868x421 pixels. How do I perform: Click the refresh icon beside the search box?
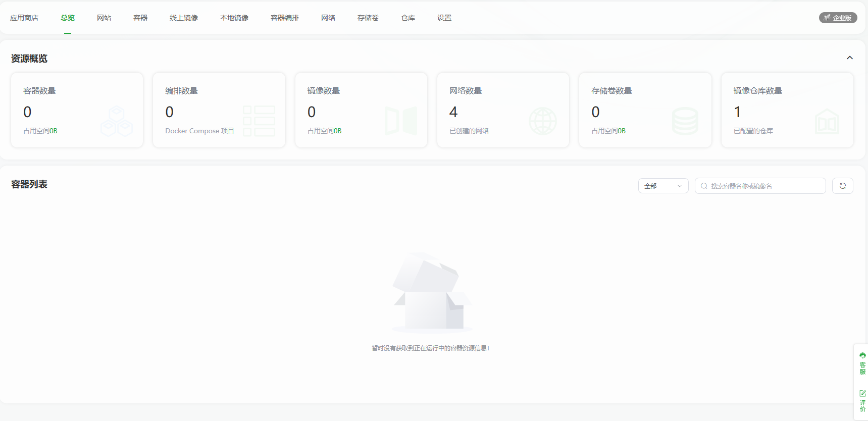tap(842, 186)
